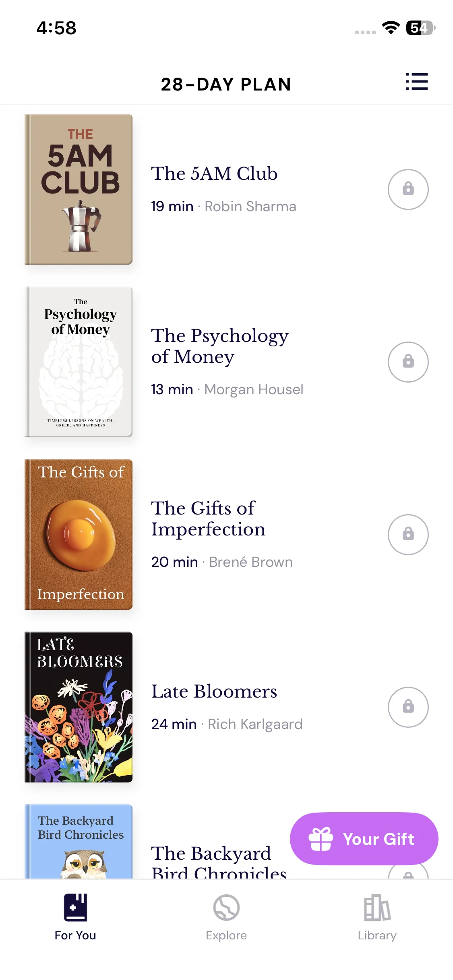The height and width of the screenshot is (980, 453).
Task: Tap the lock icon for Gifts of Imperfection
Action: click(408, 534)
